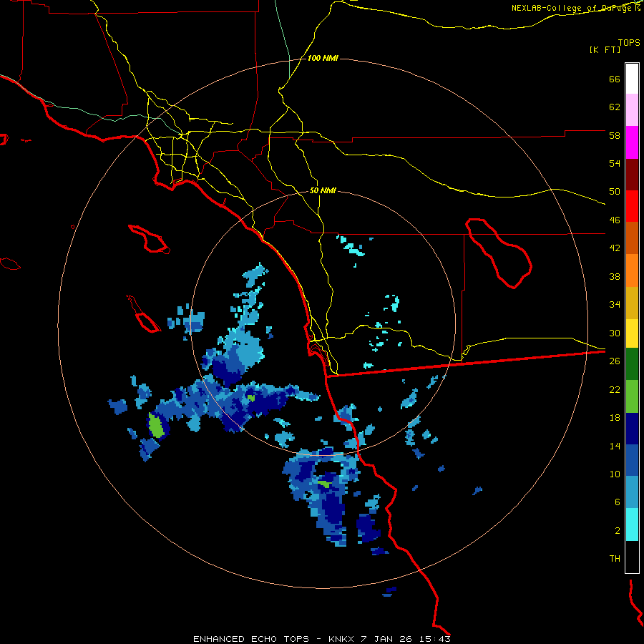Click the light pink legend swatch
This screenshot has width=644, height=644.
[632, 109]
